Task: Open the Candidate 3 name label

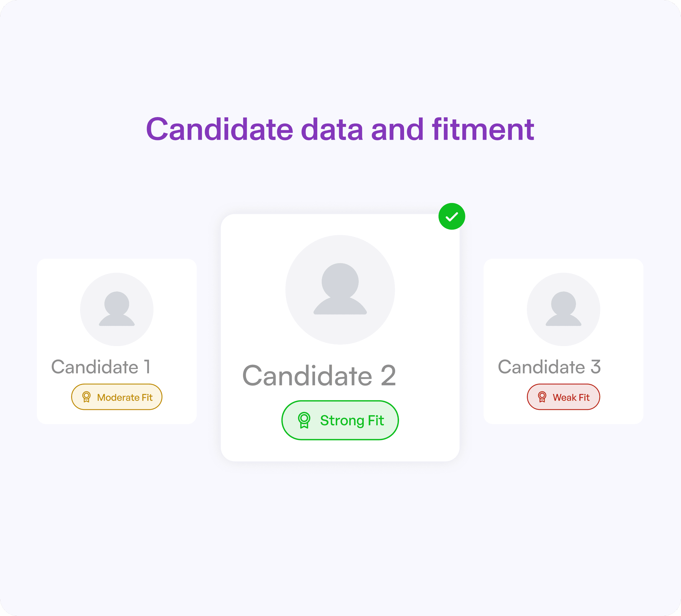Action: click(x=549, y=367)
